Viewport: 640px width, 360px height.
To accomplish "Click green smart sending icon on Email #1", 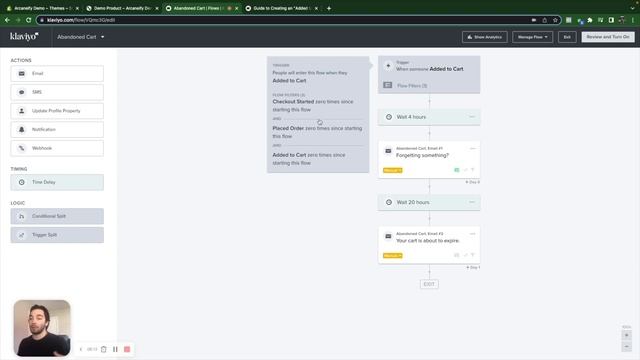I will click(457, 170).
